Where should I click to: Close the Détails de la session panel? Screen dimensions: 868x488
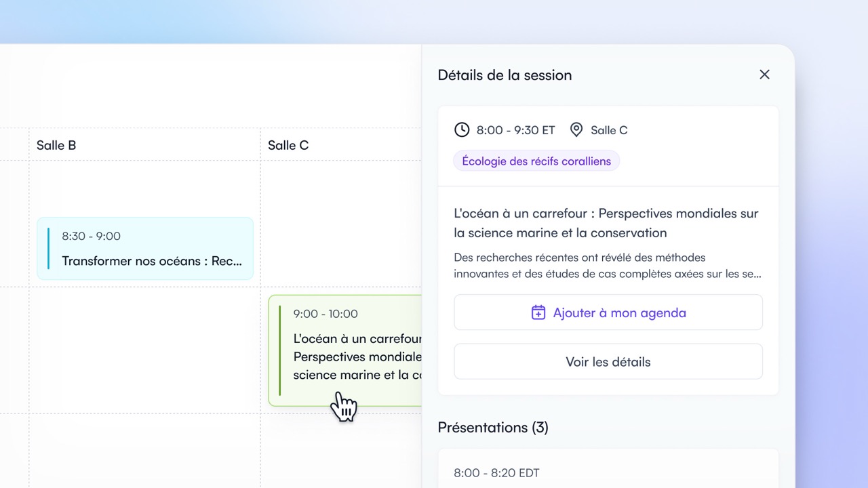click(x=764, y=75)
